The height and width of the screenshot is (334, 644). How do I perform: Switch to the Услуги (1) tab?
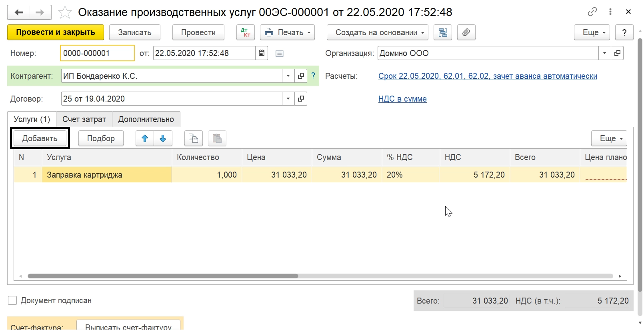pyautogui.click(x=32, y=119)
